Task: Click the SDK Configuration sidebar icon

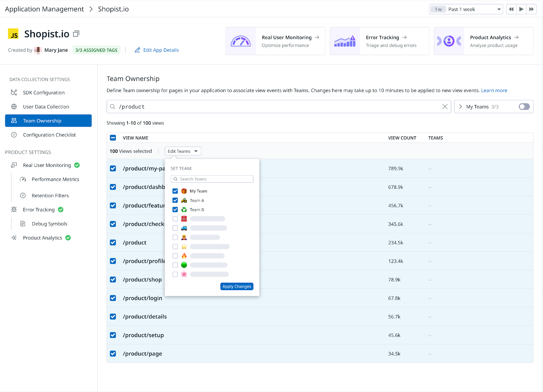Action: click(14, 93)
